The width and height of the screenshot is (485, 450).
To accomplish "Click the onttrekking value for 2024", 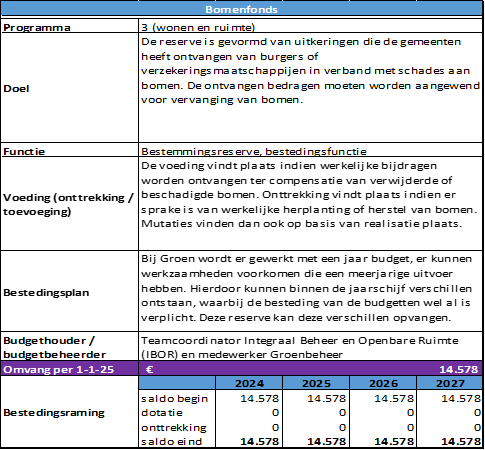I will [x=275, y=427].
